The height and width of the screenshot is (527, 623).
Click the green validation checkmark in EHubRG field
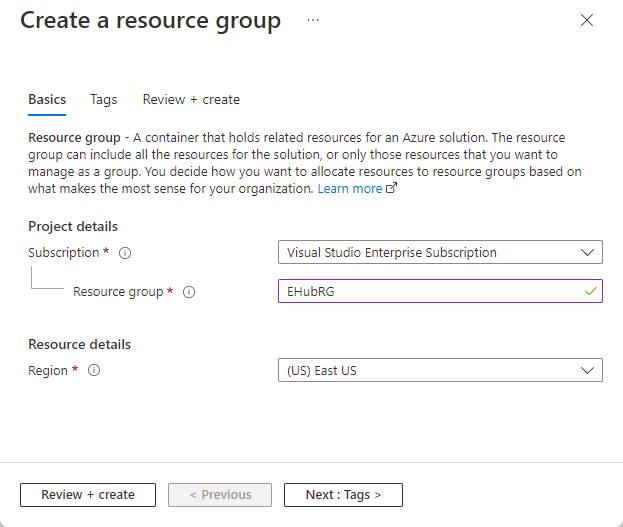point(591,291)
